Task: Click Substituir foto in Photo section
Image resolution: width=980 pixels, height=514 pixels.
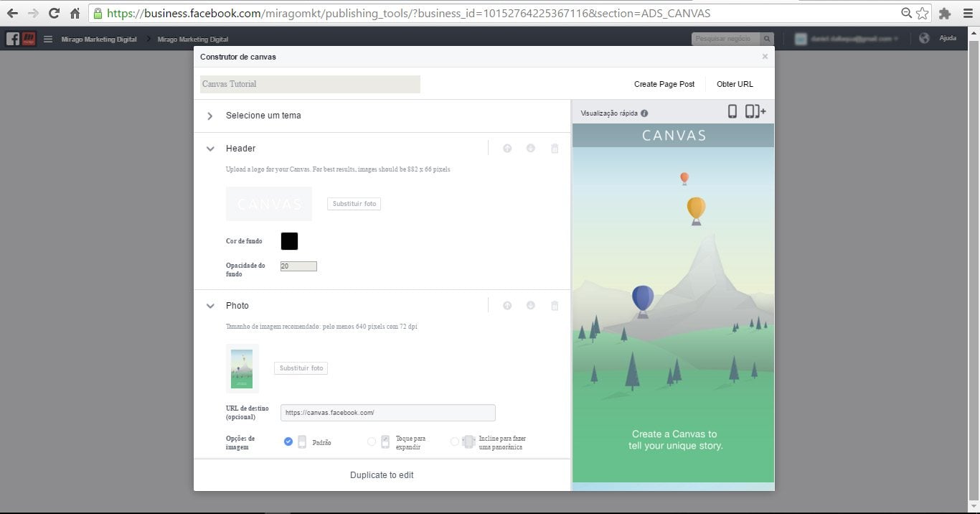Action: (301, 368)
